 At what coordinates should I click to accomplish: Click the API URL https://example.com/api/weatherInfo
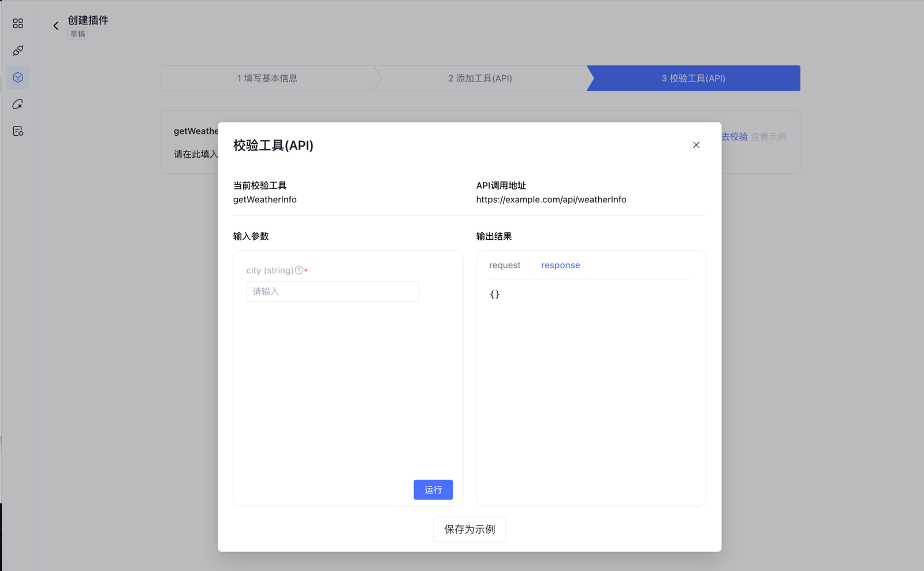(551, 199)
